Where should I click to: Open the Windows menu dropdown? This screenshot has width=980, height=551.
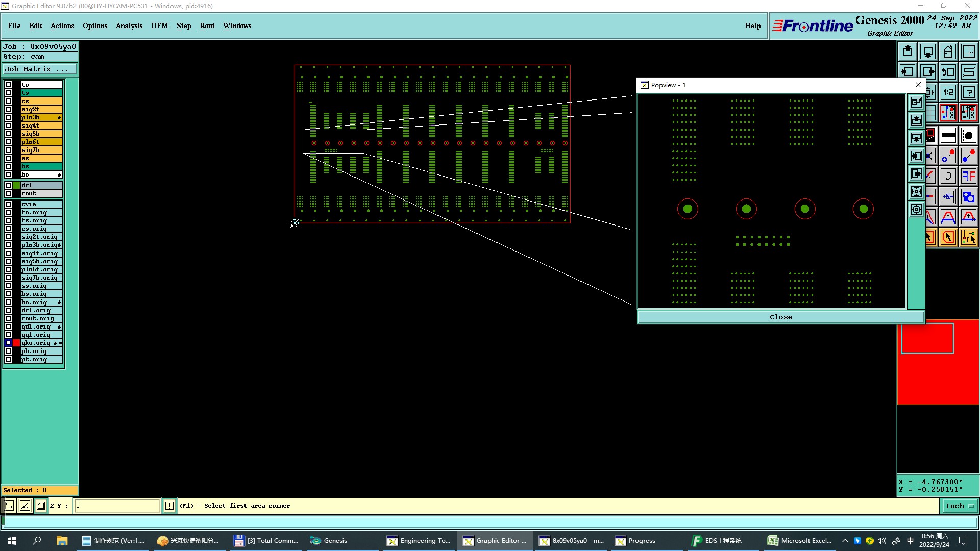(237, 26)
